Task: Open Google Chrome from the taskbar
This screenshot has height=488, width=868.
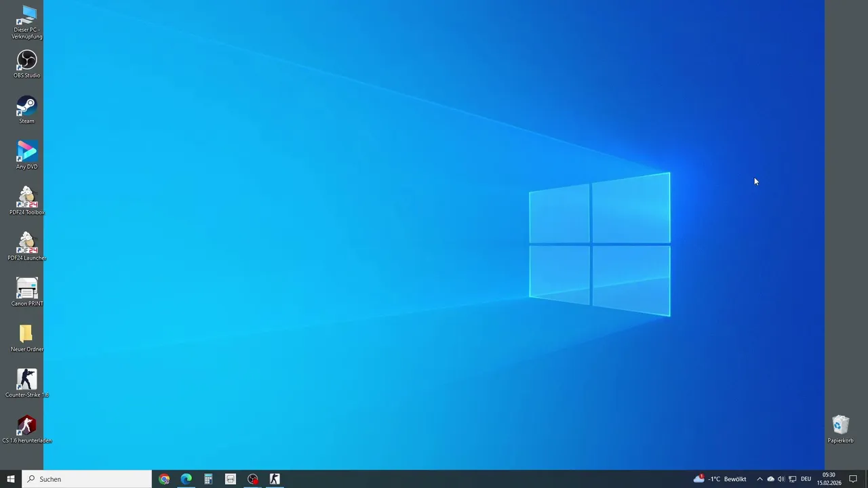Action: pyautogui.click(x=164, y=479)
